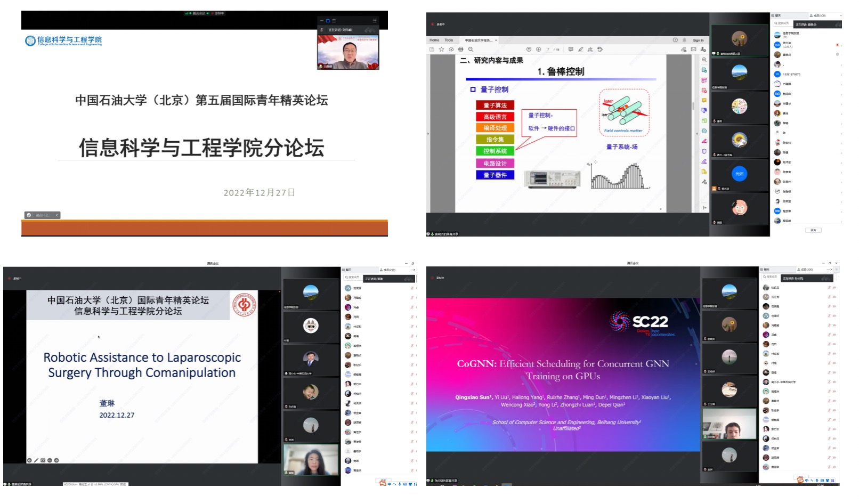Expand the question mark help dropdown in the PDF toolbar
Image resolution: width=859 pixels, height=504 pixels.
pyautogui.click(x=674, y=40)
